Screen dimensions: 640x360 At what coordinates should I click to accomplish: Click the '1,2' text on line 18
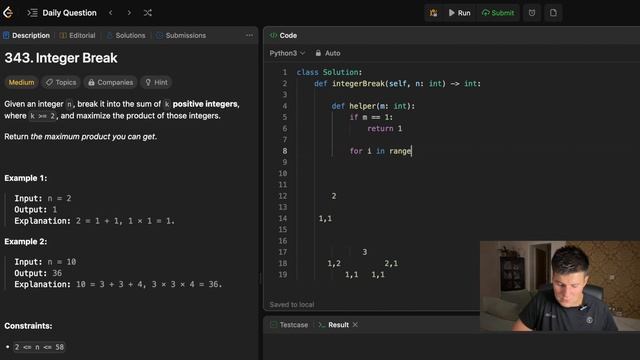coord(334,263)
